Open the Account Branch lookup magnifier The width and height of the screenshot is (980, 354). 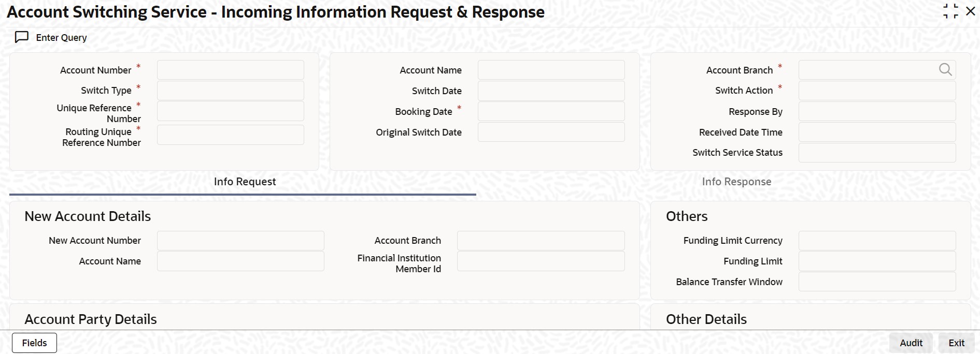[945, 69]
